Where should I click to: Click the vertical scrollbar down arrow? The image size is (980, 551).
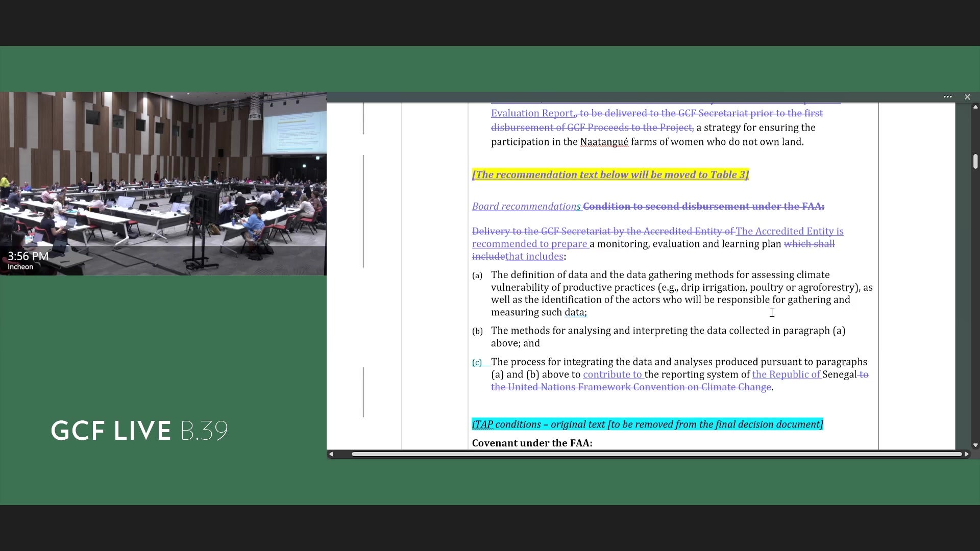coord(975,445)
